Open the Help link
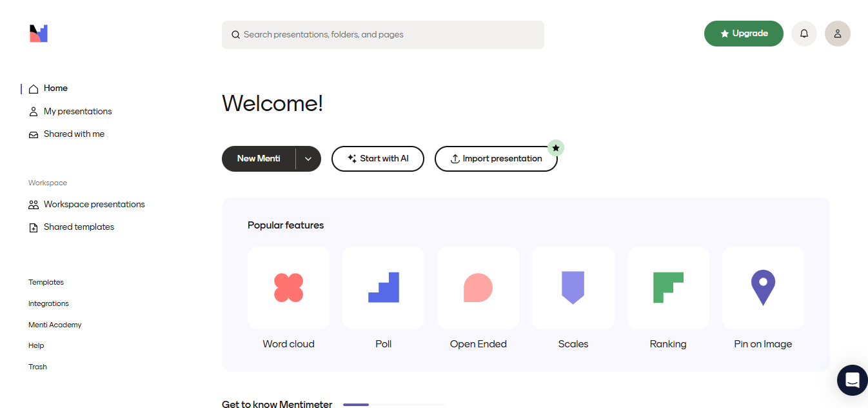 click(x=36, y=345)
